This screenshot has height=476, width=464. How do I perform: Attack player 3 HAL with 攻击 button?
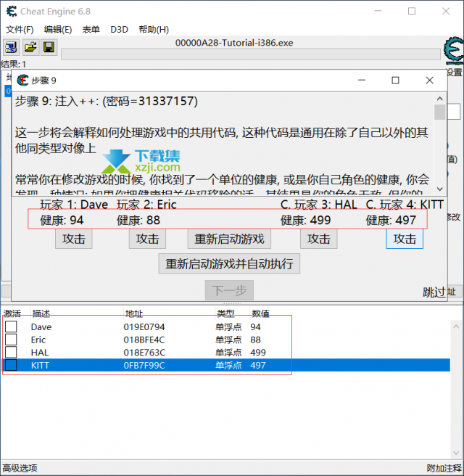[x=319, y=239]
